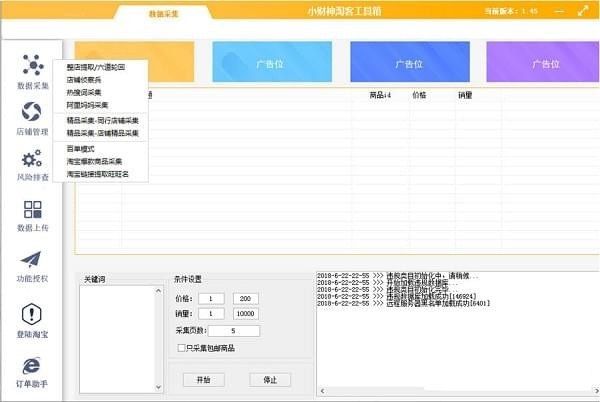This screenshot has width=600, height=402.
Task: Click the 停止 button
Action: 270,380
